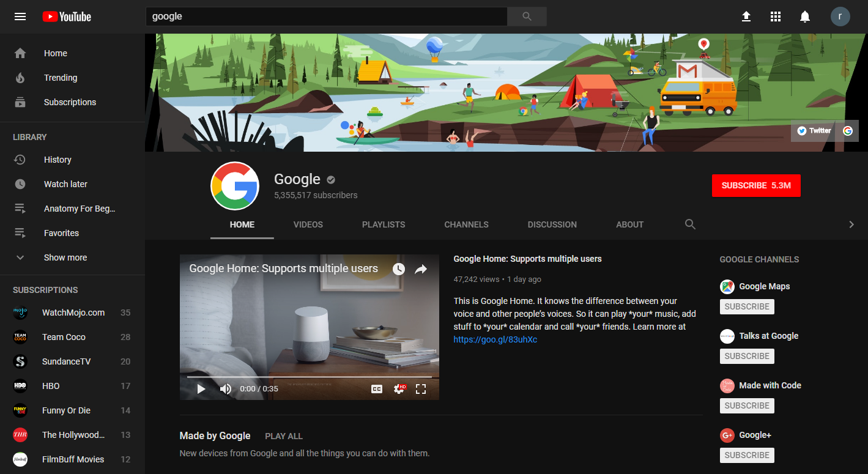Open Google Maps channel name
The width and height of the screenshot is (868, 474).
click(765, 286)
